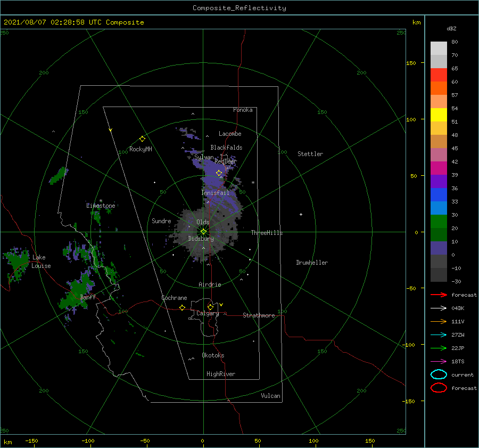Screen dimensions: 479x448
Task: Click the Limestone label
Action: click(x=101, y=206)
